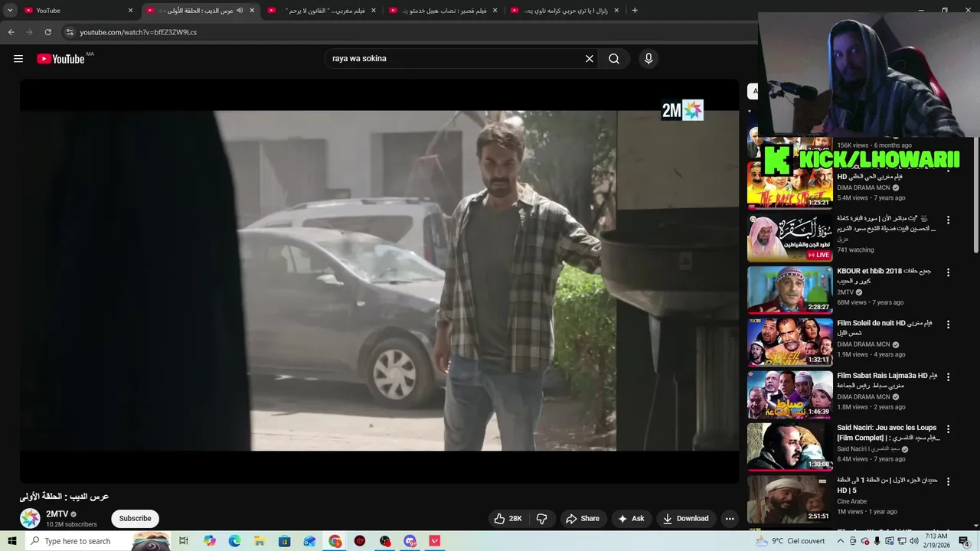Open a new browser tab
980x551 pixels.
click(x=635, y=11)
